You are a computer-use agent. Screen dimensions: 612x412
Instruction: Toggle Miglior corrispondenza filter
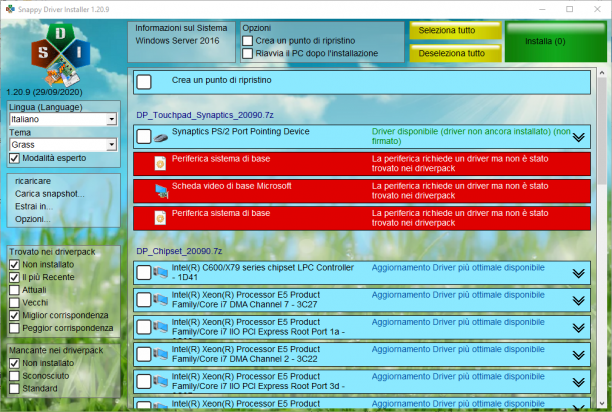pos(14,315)
